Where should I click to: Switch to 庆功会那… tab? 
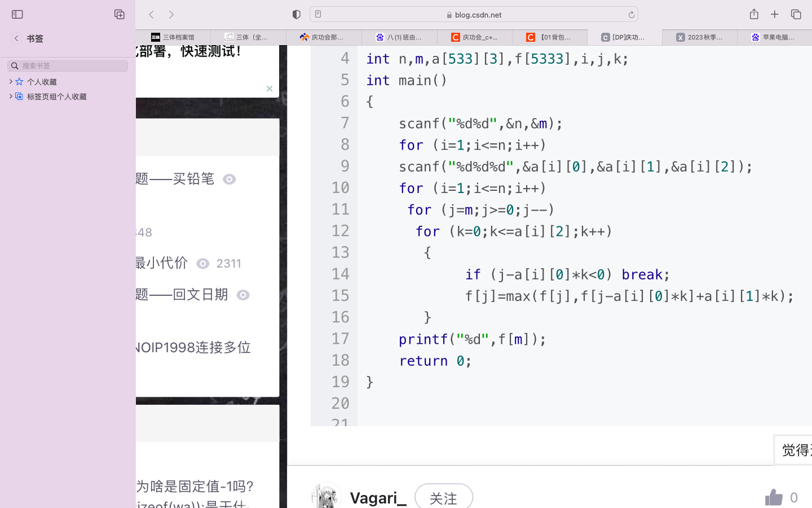[x=324, y=37]
